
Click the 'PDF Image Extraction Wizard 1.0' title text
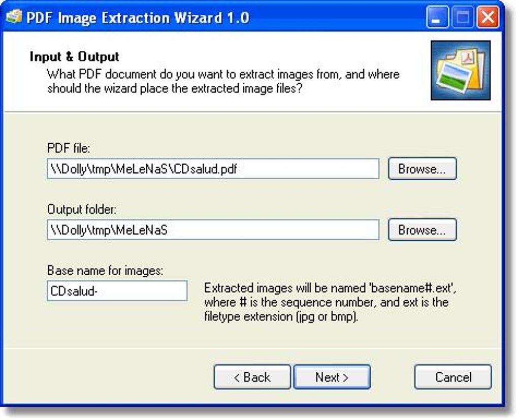(x=137, y=18)
